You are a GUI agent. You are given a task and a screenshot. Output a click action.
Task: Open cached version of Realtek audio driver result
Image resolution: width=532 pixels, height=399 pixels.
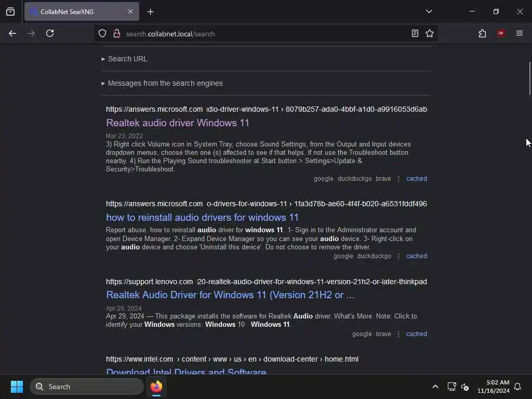point(417,179)
